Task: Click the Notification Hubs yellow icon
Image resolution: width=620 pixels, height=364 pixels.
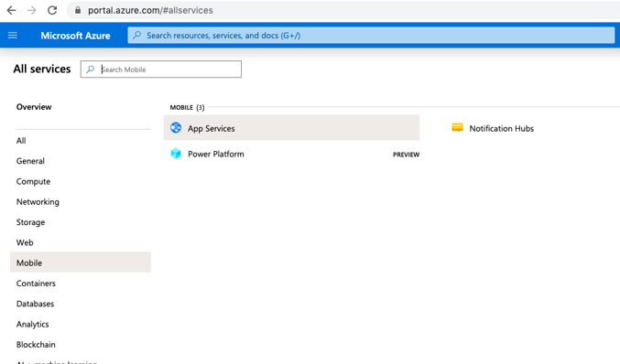Action: click(x=457, y=127)
